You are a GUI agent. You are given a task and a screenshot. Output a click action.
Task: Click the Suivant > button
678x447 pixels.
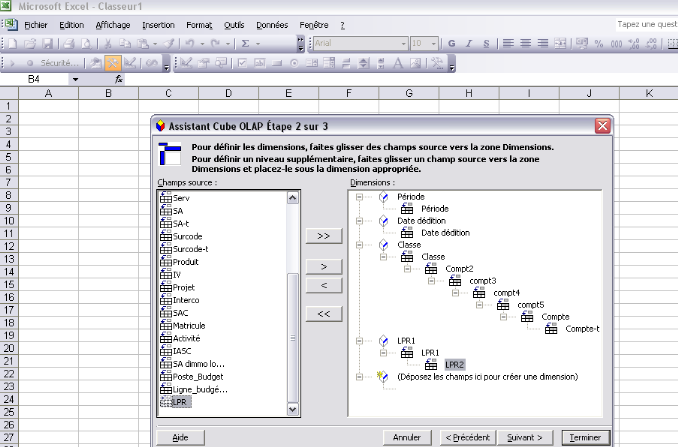[x=525, y=437]
